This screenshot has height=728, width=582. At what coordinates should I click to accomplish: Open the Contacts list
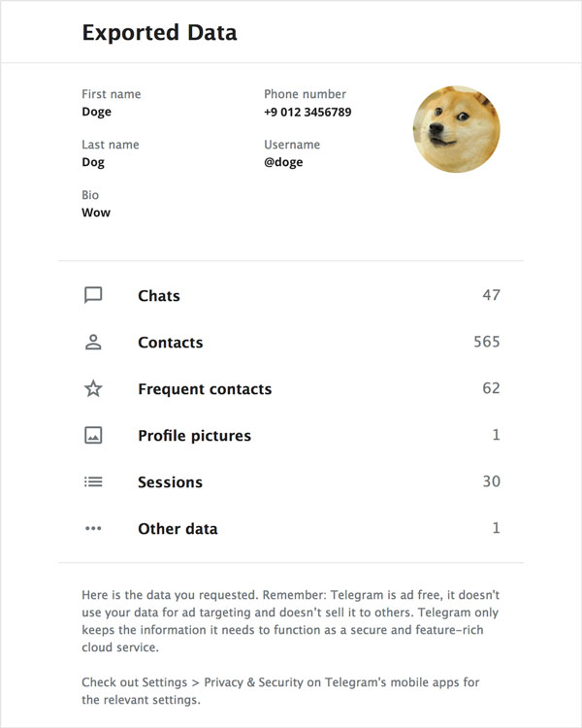171,343
